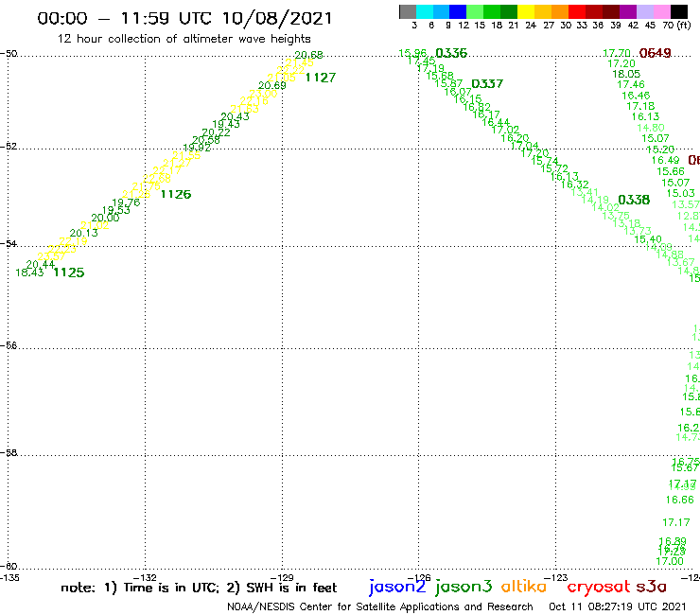Click the wave height value '20.13'

[83, 233]
